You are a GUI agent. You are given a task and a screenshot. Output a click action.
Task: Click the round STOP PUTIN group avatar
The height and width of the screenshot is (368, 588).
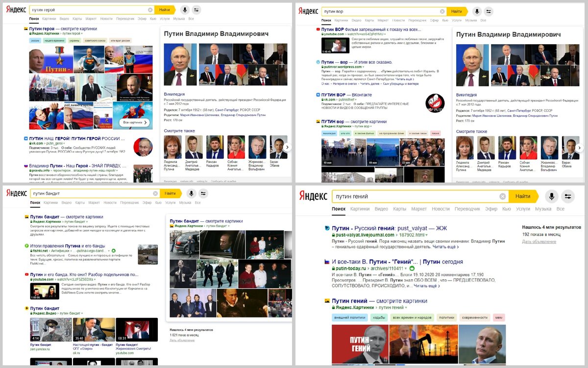tap(435, 103)
